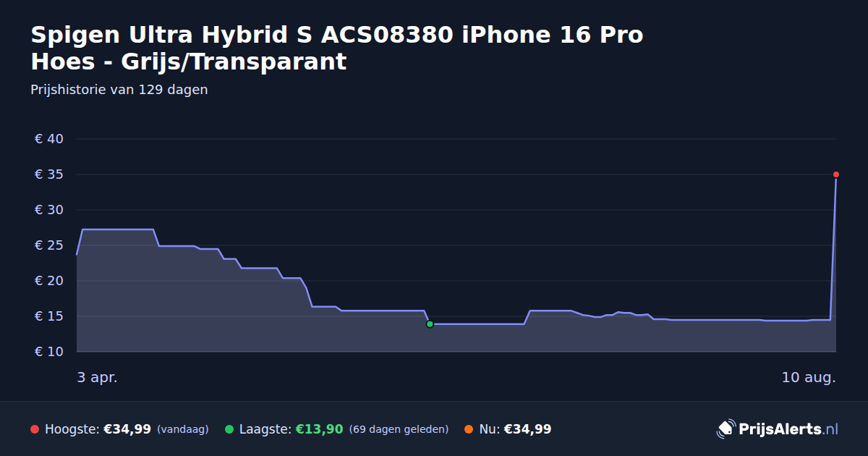Select the green lowest-price point on chart
This screenshot has height=456, width=868.
tap(430, 324)
